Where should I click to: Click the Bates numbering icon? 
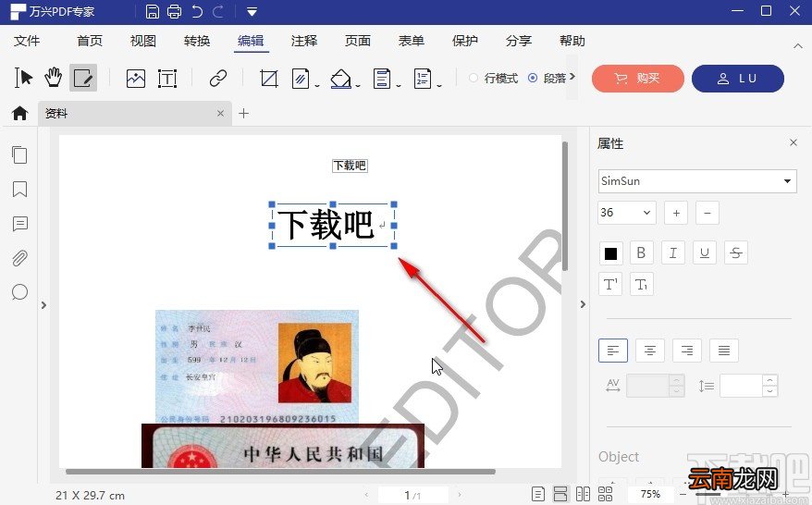pos(423,79)
